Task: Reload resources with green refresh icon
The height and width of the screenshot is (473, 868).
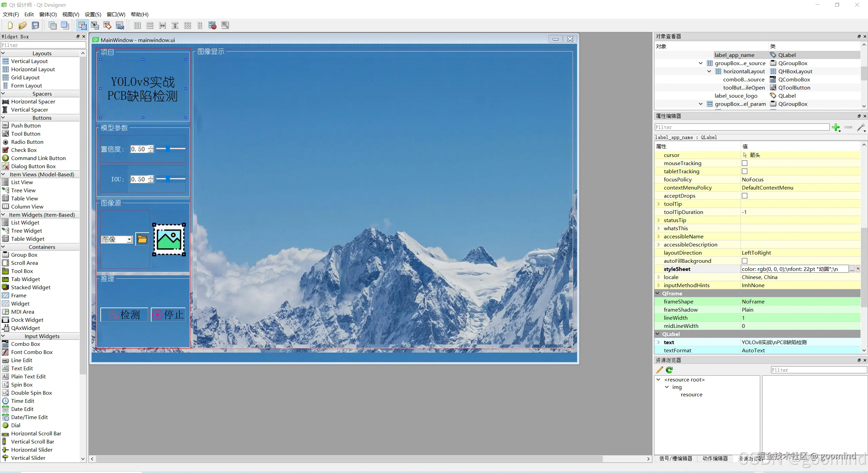Action: (669, 370)
